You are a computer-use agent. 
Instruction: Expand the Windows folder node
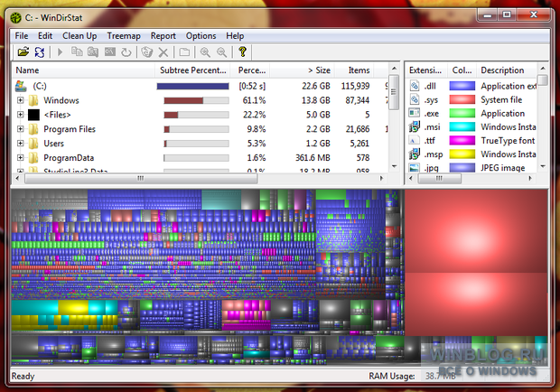[x=21, y=100]
